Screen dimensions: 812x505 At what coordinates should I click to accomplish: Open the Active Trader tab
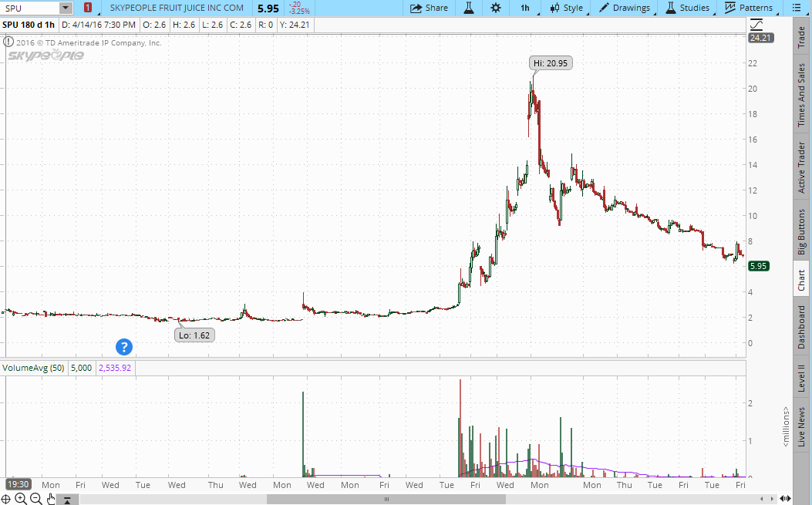[801, 167]
